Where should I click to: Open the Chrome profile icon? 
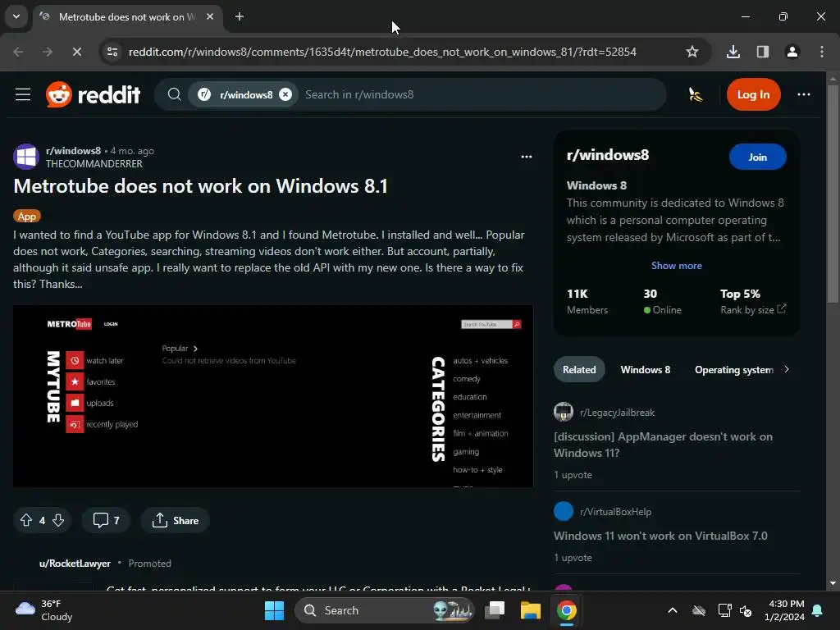pyautogui.click(x=792, y=52)
